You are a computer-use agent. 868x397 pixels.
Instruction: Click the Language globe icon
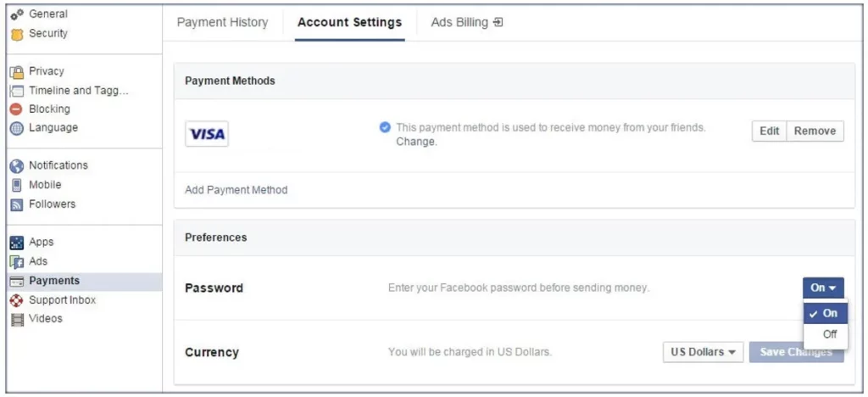[15, 128]
